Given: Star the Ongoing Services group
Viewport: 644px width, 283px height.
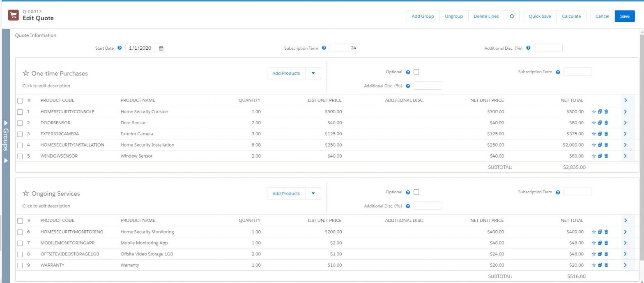Looking at the screenshot, I should [x=26, y=193].
